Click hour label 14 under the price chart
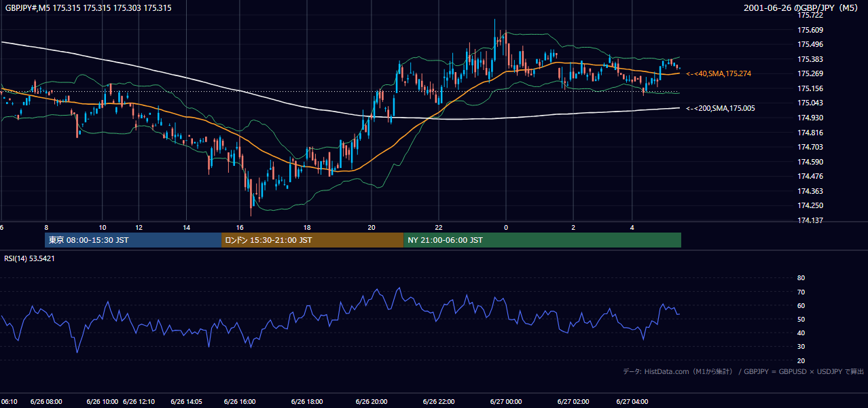 (x=186, y=227)
